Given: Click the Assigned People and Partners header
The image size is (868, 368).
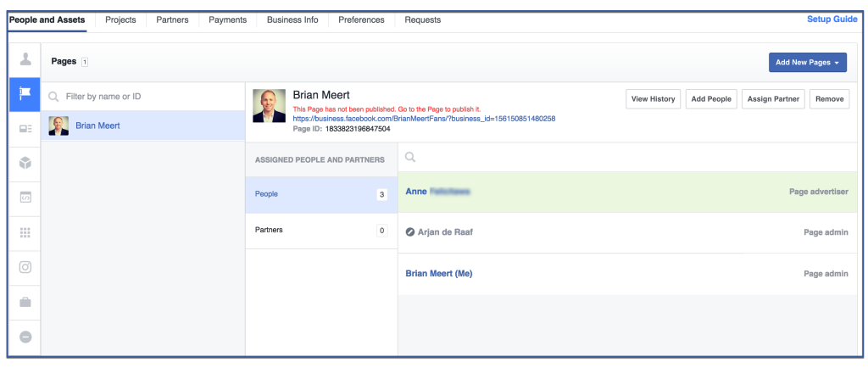Looking at the screenshot, I should click(320, 160).
